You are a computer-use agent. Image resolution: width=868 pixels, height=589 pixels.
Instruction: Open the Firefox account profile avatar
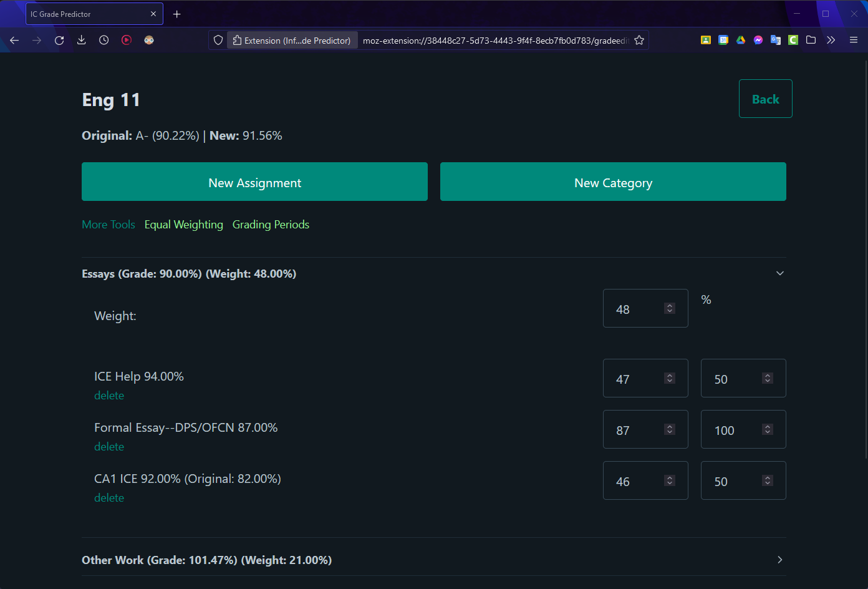point(149,40)
